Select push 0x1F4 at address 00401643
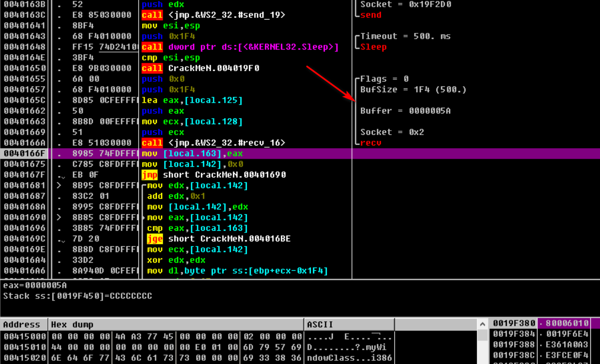Image resolution: width=600 pixels, height=364 pixels. tap(169, 36)
